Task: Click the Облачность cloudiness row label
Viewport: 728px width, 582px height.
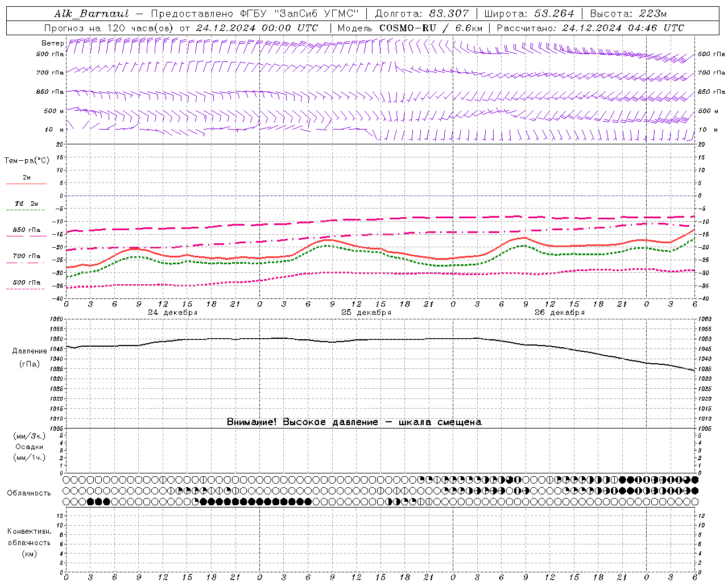Action: (x=29, y=493)
